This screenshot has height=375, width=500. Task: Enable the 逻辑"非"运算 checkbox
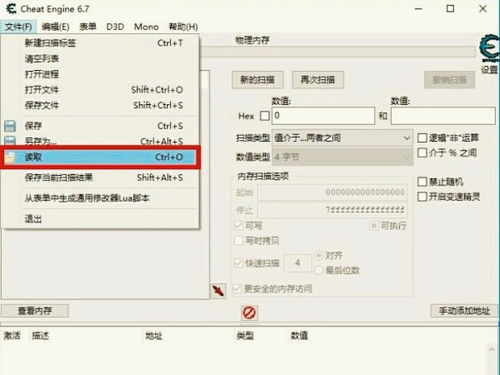pyautogui.click(x=422, y=138)
